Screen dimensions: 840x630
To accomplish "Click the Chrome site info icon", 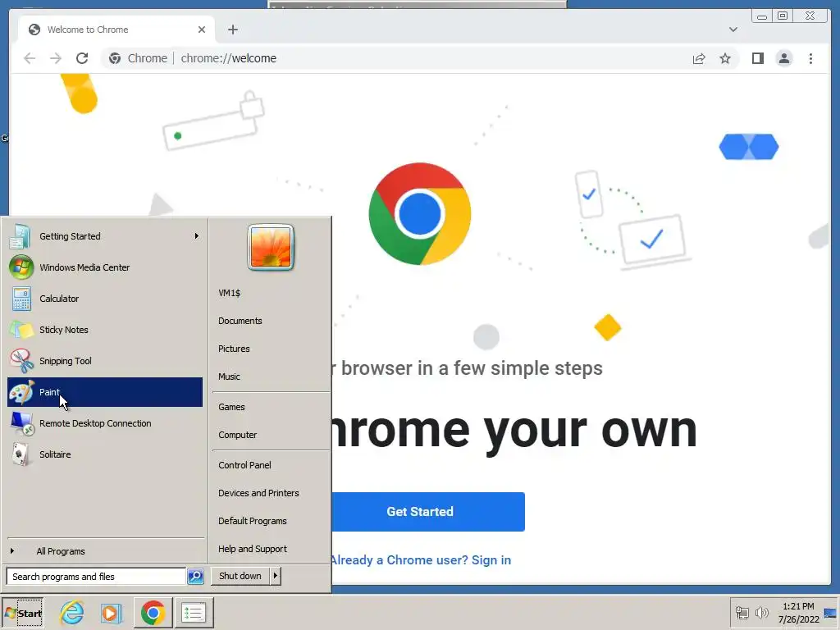I will pos(115,58).
